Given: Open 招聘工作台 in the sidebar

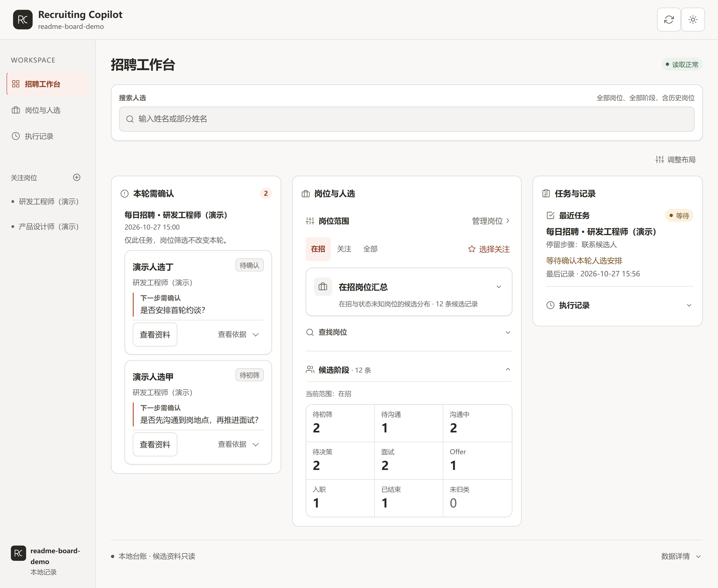Looking at the screenshot, I should 47,84.
